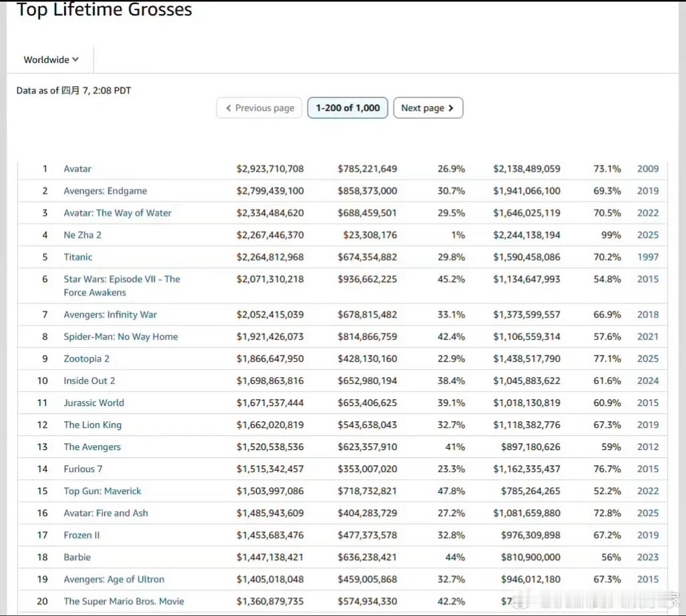686x616 pixels.
Task: Open Star Wars: Episode VII link
Action: (122, 279)
